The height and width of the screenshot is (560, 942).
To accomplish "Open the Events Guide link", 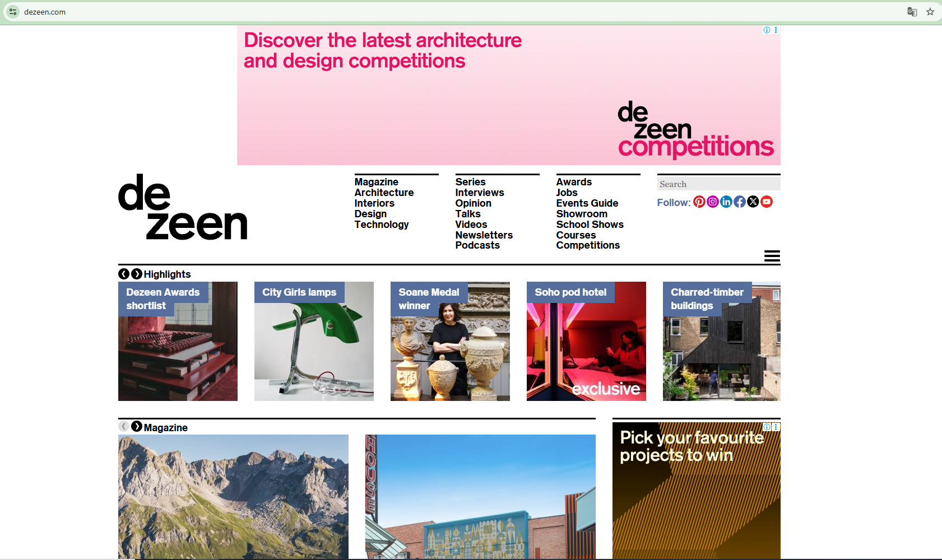I will (x=587, y=203).
